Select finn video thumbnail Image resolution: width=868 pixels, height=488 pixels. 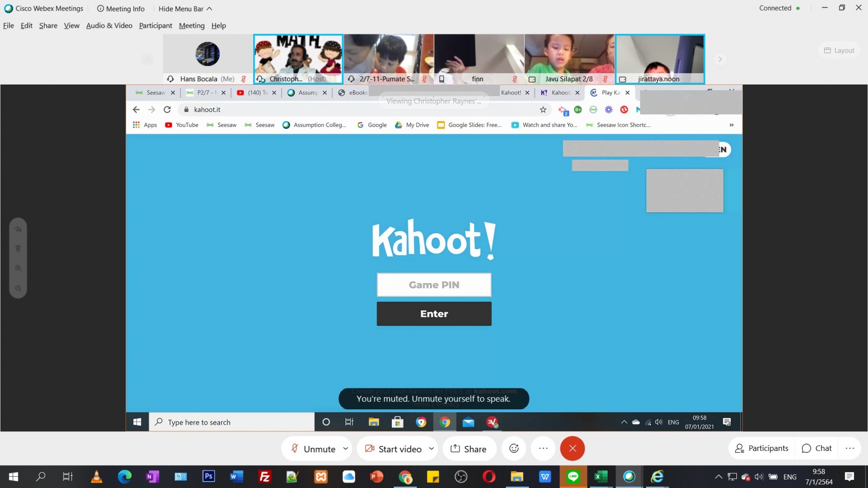click(479, 59)
